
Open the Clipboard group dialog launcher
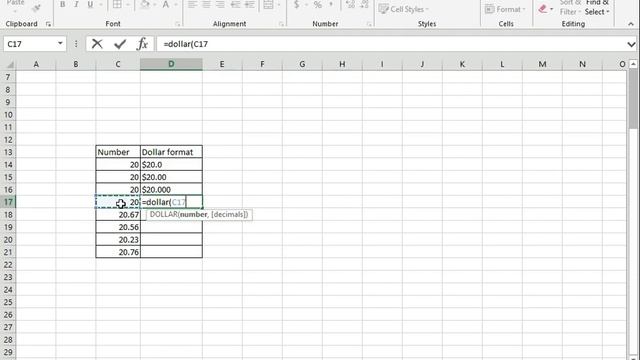pyautogui.click(x=48, y=24)
